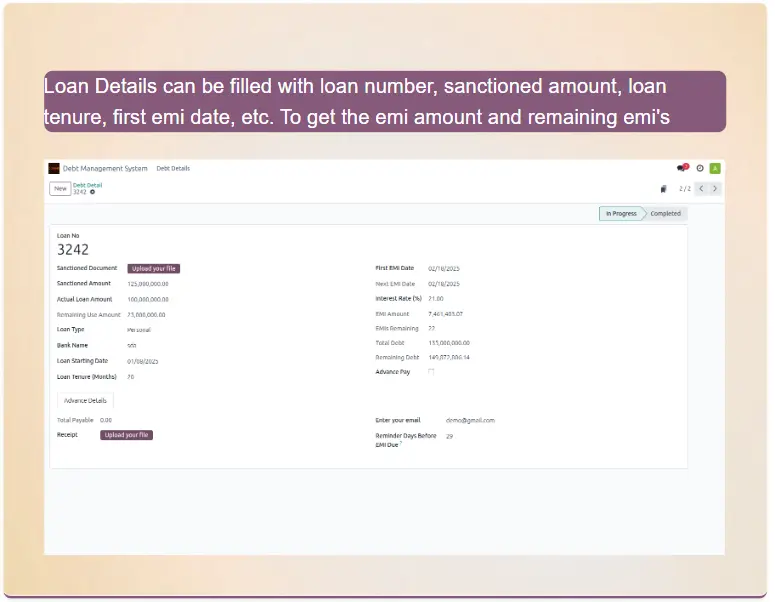Screen dimensions: 775x602
Task: Upload the Sanctioned Document file
Action: point(153,269)
